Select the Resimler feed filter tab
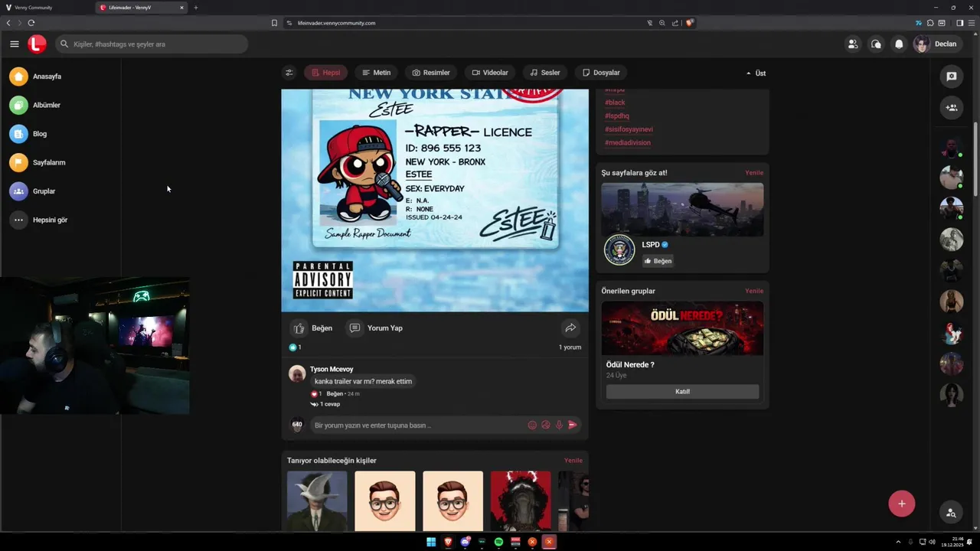Viewport: 980px width, 551px height. pyautogui.click(x=431, y=73)
